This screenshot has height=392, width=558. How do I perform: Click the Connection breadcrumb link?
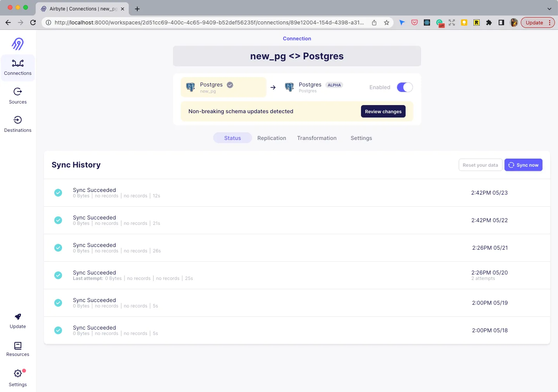tap(297, 38)
